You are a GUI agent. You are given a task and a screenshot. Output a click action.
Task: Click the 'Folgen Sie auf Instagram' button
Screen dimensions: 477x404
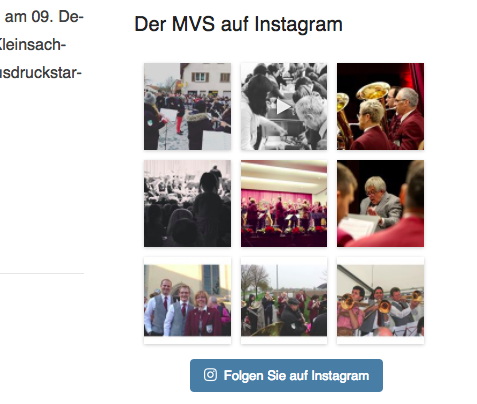tap(286, 375)
